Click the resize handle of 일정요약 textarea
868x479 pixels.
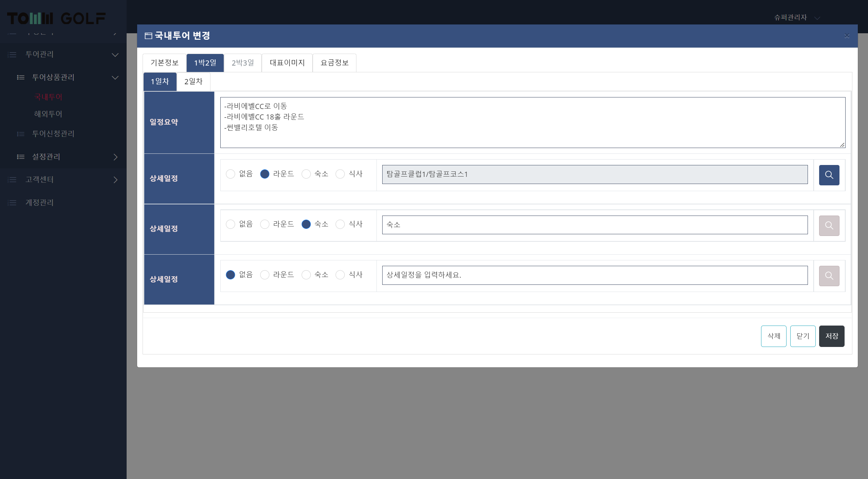point(842,145)
